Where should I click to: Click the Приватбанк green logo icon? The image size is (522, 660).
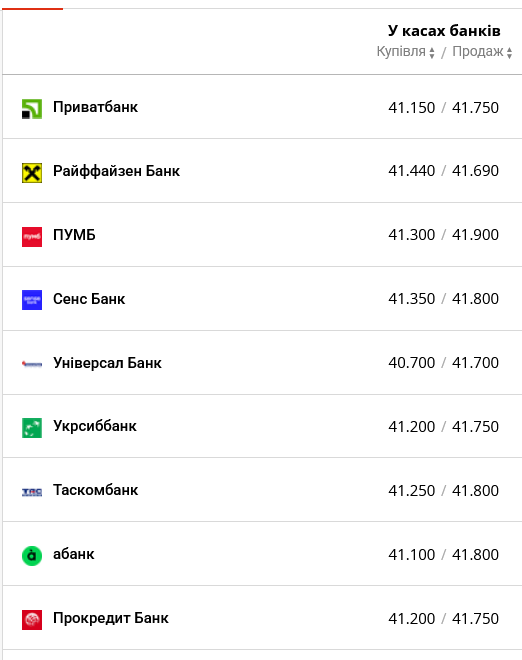32,109
